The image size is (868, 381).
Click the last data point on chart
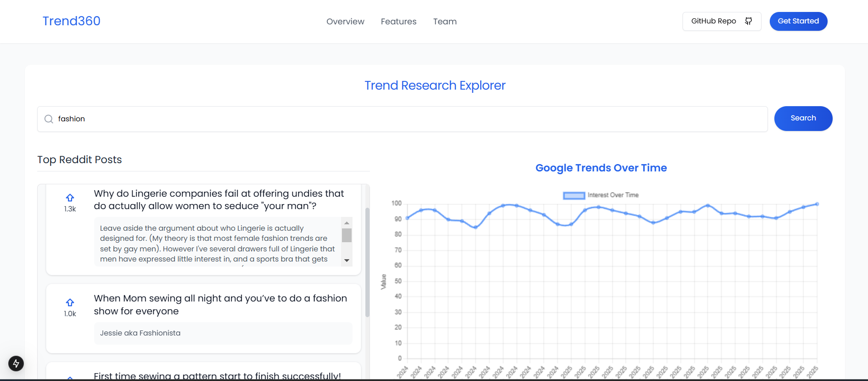(x=817, y=204)
